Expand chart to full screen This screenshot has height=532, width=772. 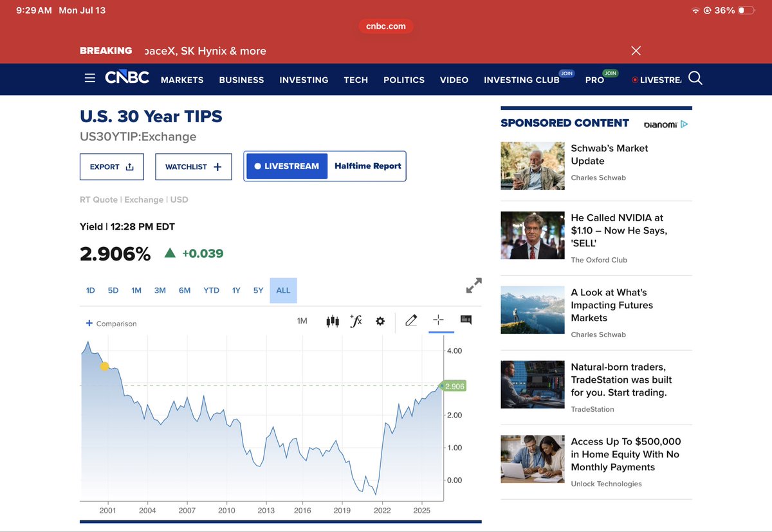point(473,286)
